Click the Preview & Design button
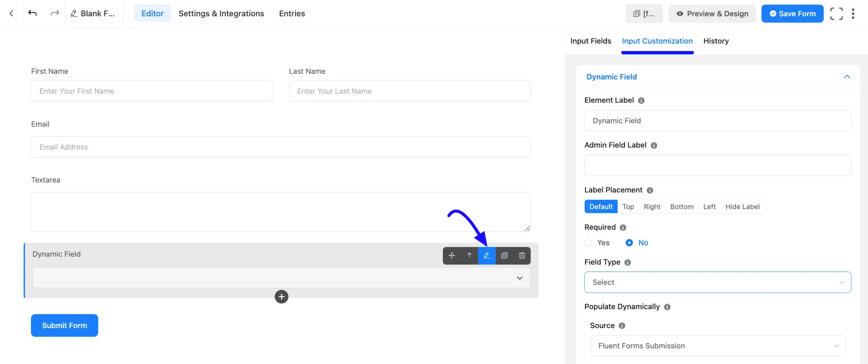 coord(712,14)
